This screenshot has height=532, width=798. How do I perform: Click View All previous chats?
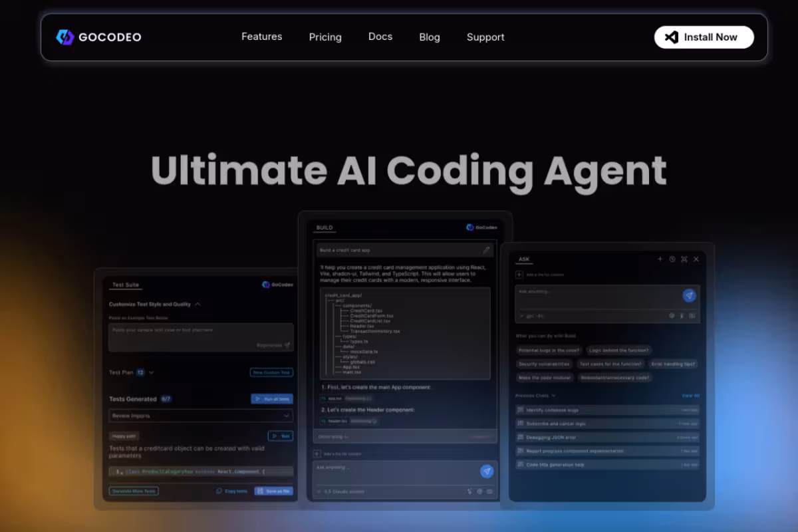tap(690, 396)
